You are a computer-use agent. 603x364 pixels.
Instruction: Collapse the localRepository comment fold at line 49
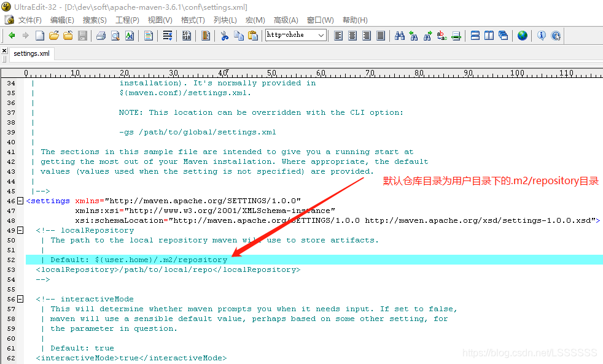coord(20,230)
